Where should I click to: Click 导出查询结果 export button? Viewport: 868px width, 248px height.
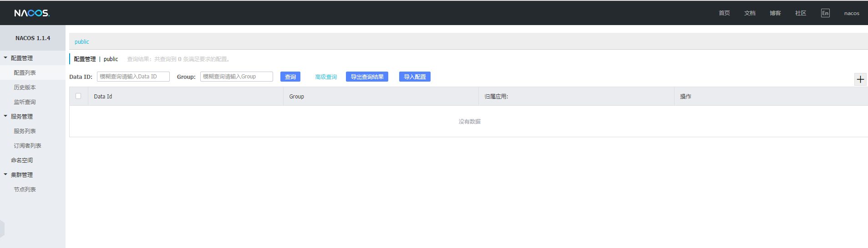click(367, 77)
